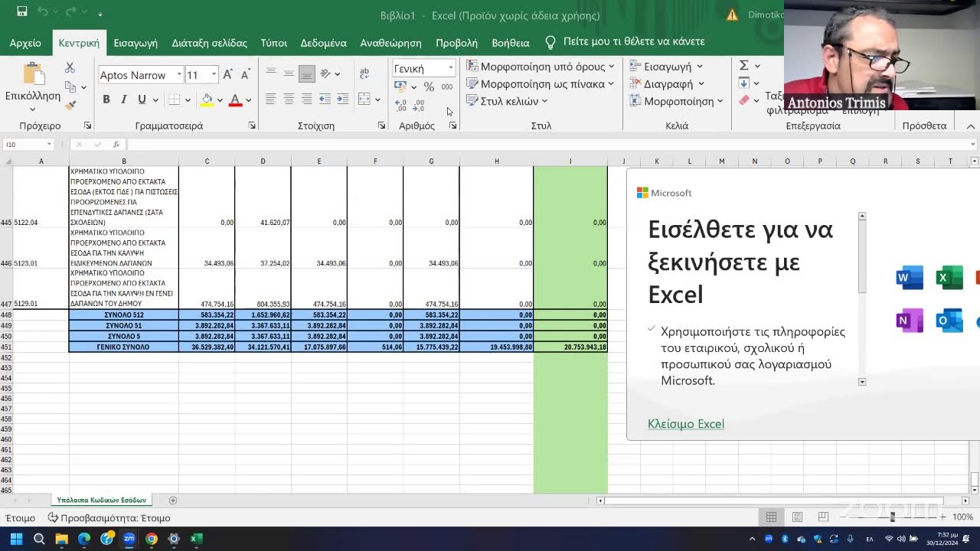Cut the selection with the scissors icon
The width and height of the screenshot is (980, 551).
70,68
